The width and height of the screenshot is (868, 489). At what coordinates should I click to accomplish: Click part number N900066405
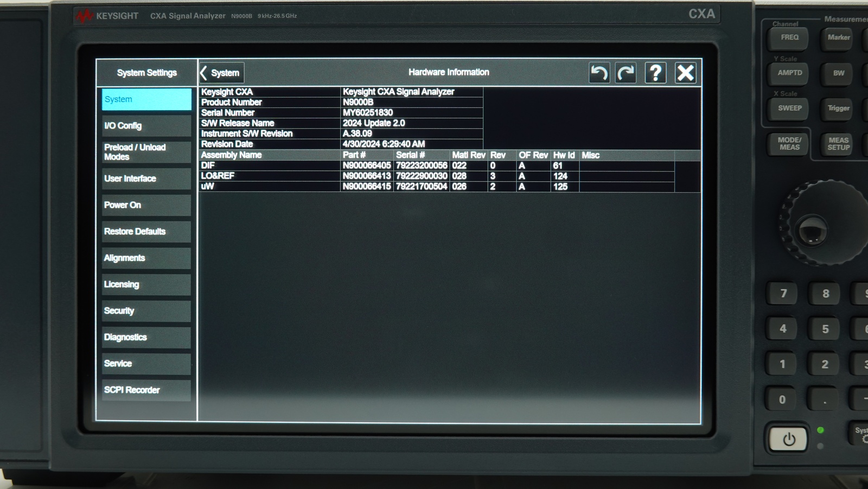(367, 166)
